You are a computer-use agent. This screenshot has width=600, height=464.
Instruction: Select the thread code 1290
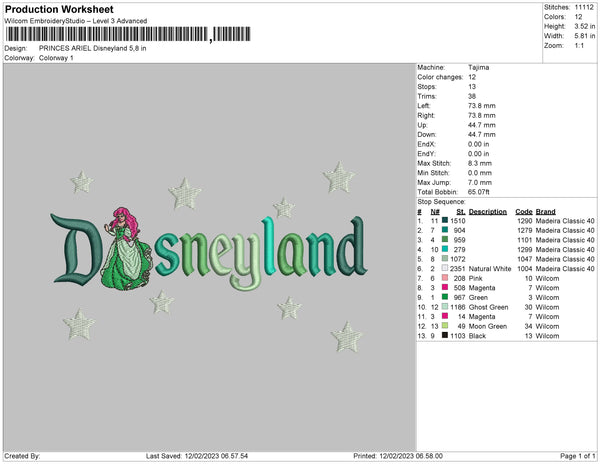(x=525, y=221)
